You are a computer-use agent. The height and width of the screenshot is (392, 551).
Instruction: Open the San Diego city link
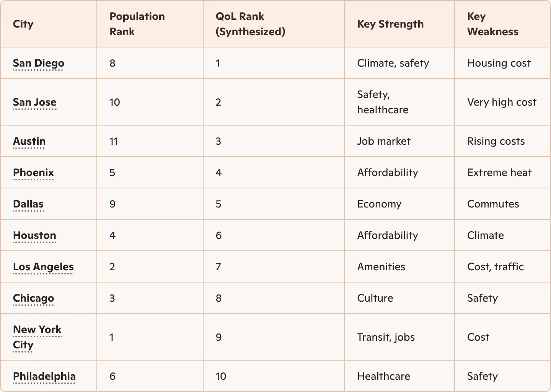click(38, 63)
